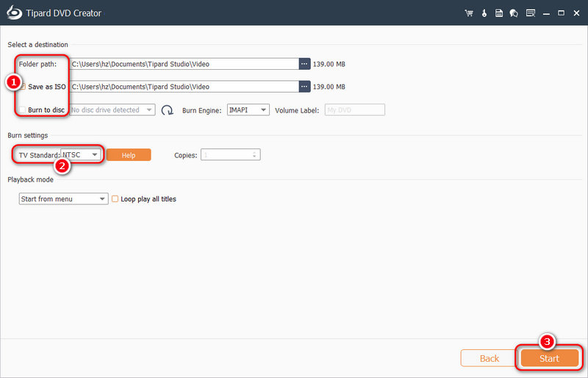Open the TV Standard NTSC dropdown
Image resolution: width=588 pixels, height=378 pixels.
pos(80,154)
